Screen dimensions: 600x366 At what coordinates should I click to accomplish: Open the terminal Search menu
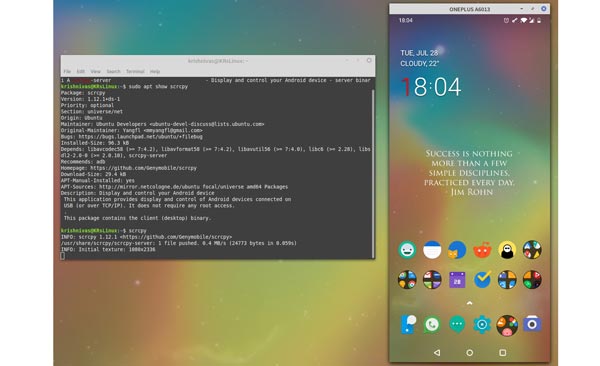(x=113, y=72)
